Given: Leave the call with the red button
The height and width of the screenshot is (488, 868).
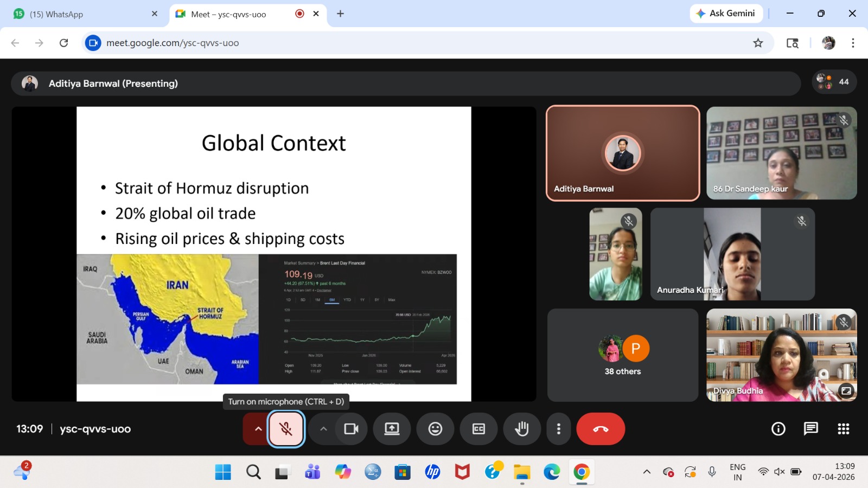Looking at the screenshot, I should click(x=601, y=429).
